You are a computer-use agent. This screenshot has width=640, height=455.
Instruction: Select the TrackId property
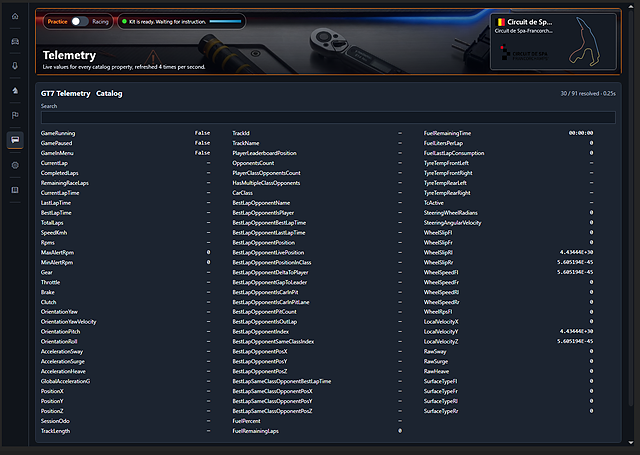click(x=241, y=133)
